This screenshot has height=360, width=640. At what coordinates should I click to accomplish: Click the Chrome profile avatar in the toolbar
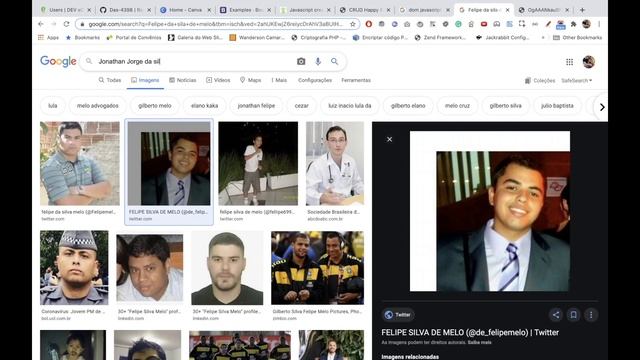pyautogui.click(x=587, y=24)
